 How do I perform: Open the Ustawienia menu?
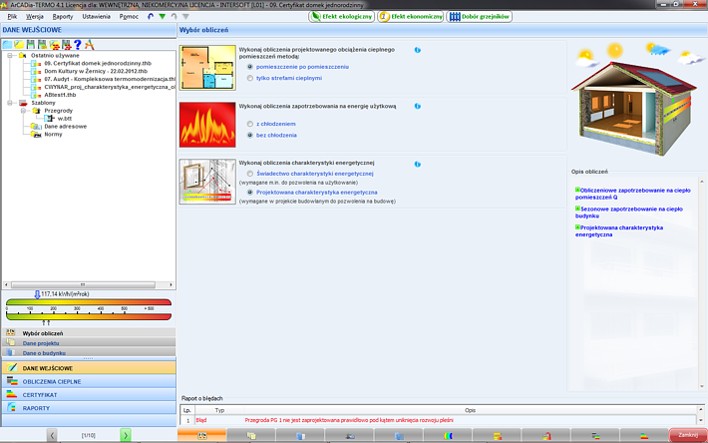(96, 16)
